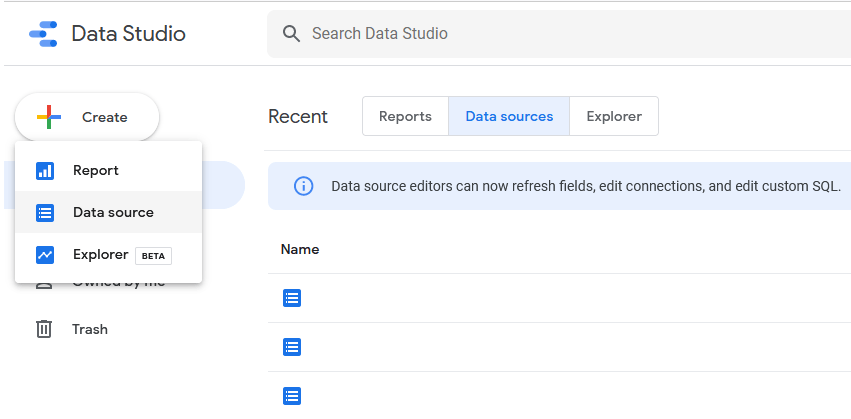
Task: Switch to the Reports tab
Action: click(x=405, y=116)
